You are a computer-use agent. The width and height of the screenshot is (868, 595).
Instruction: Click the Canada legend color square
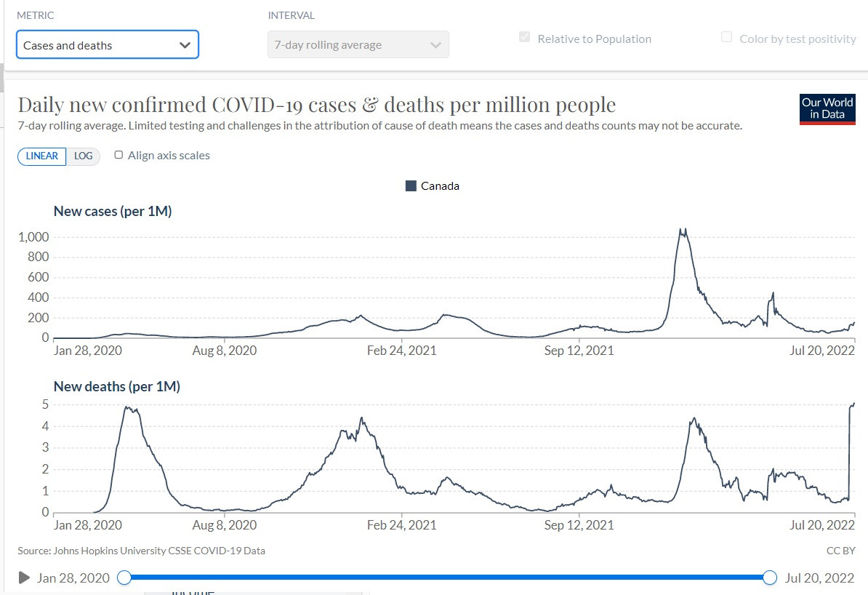click(x=411, y=186)
